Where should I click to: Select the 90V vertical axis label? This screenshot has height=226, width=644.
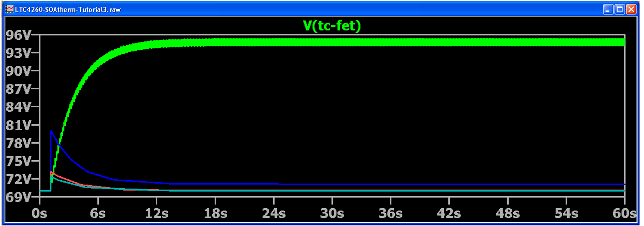click(18, 71)
